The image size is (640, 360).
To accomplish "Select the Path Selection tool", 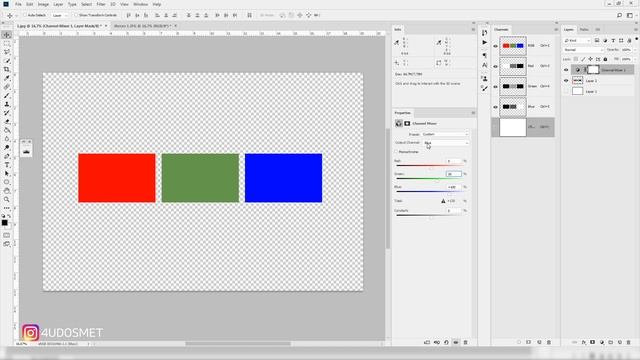I will click(7, 173).
